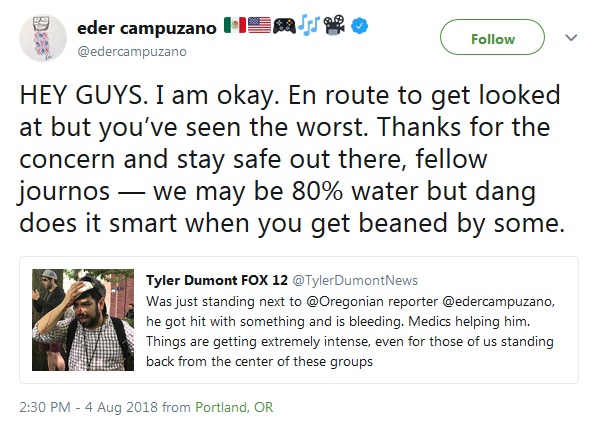This screenshot has height=427, width=604.
Task: Click the game controller emoji
Action: click(284, 26)
